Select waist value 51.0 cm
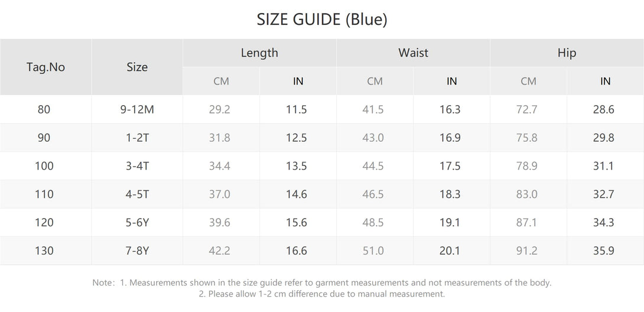 pyautogui.click(x=373, y=251)
